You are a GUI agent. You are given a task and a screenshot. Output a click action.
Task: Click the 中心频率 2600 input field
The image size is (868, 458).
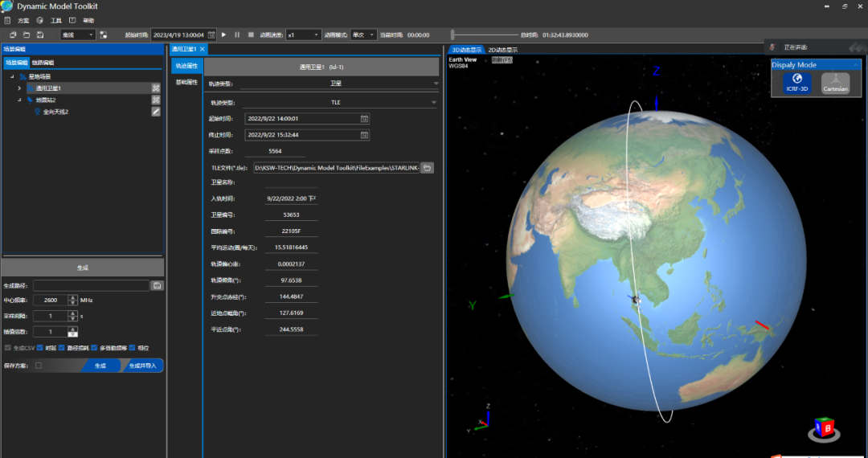pyautogui.click(x=51, y=300)
